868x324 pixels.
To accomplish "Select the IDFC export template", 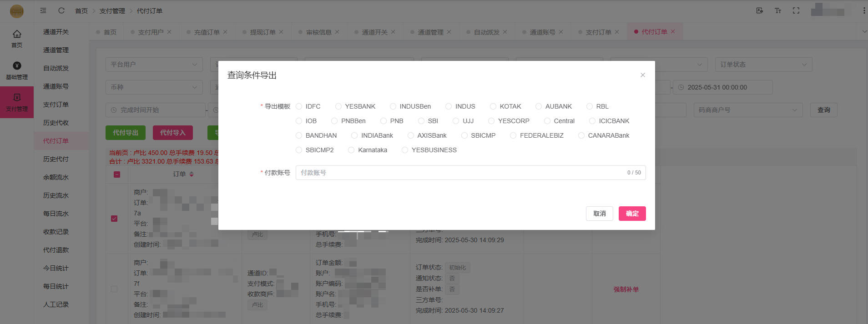I will point(299,106).
